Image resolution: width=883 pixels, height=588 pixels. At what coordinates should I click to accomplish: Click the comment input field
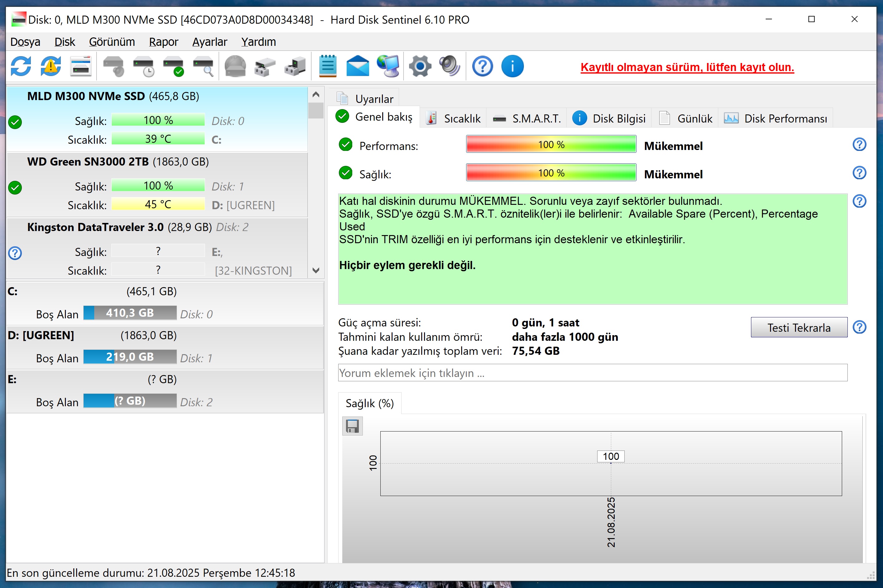592,373
